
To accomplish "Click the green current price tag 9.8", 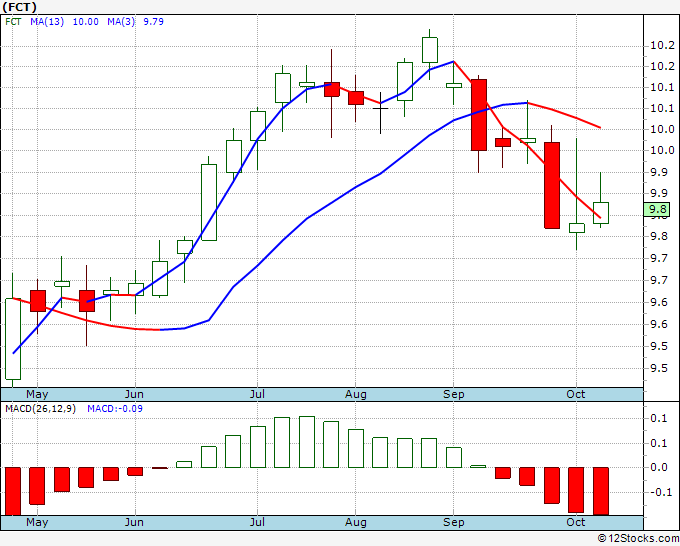I will pos(657,209).
